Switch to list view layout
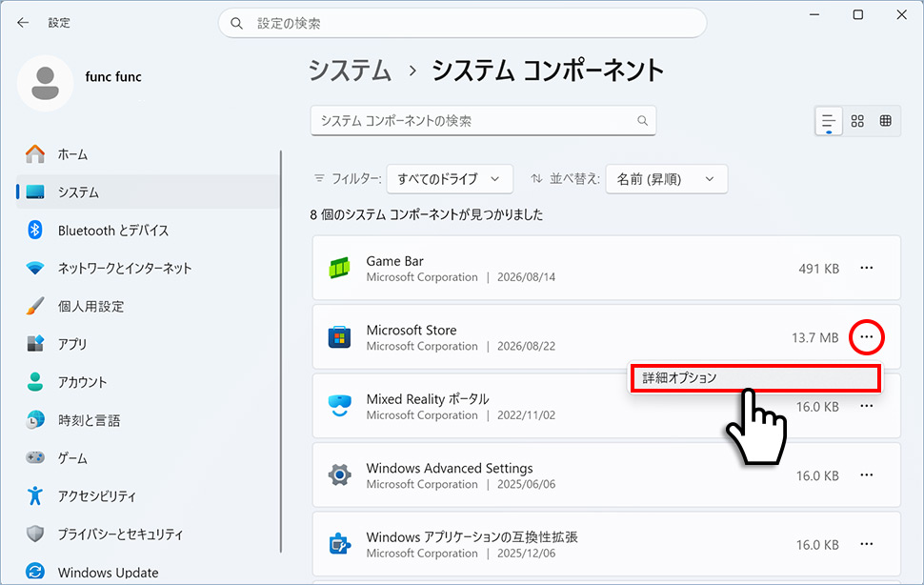Viewport: 924px width, 585px height. (x=829, y=121)
